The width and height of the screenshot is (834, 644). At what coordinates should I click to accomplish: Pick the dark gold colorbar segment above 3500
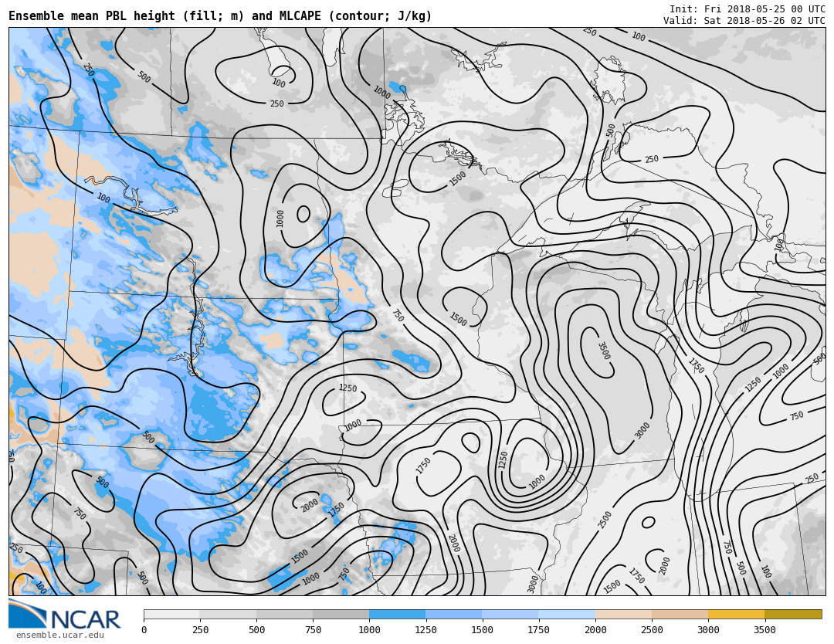(793, 615)
